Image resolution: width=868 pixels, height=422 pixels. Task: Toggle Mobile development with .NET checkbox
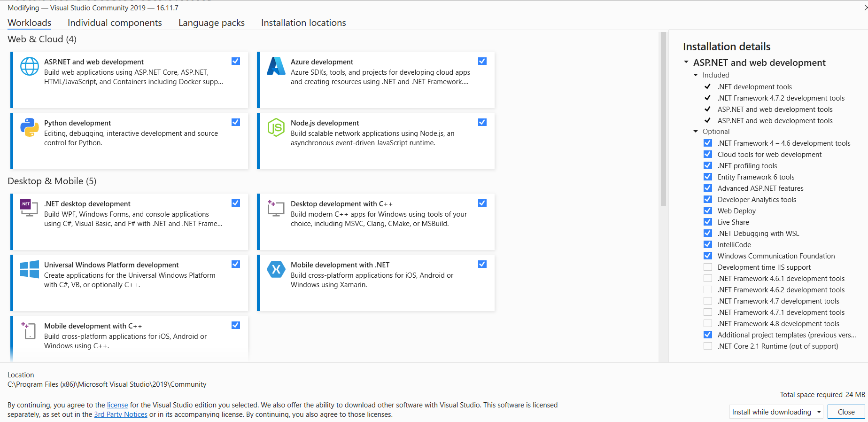[x=482, y=264]
